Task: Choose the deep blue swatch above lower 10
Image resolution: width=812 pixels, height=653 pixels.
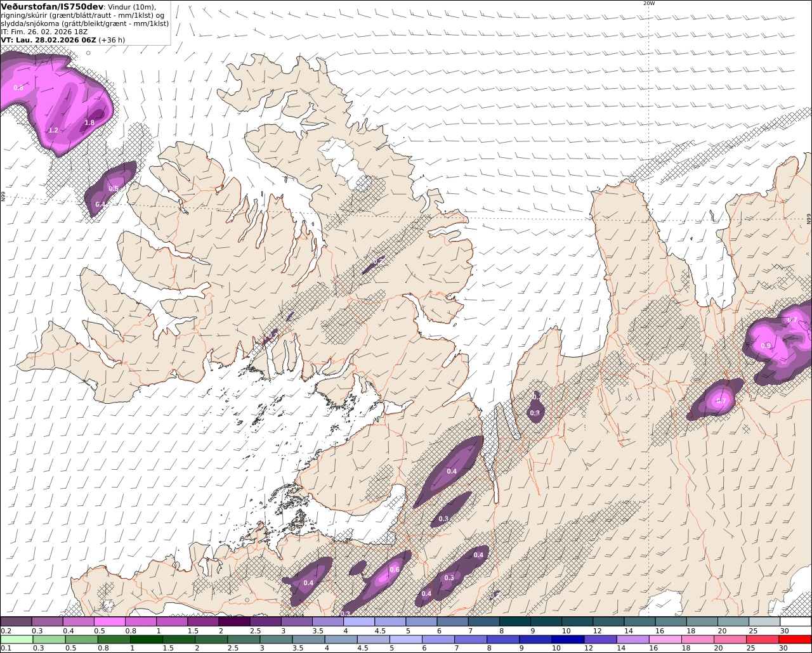Action: point(566,639)
